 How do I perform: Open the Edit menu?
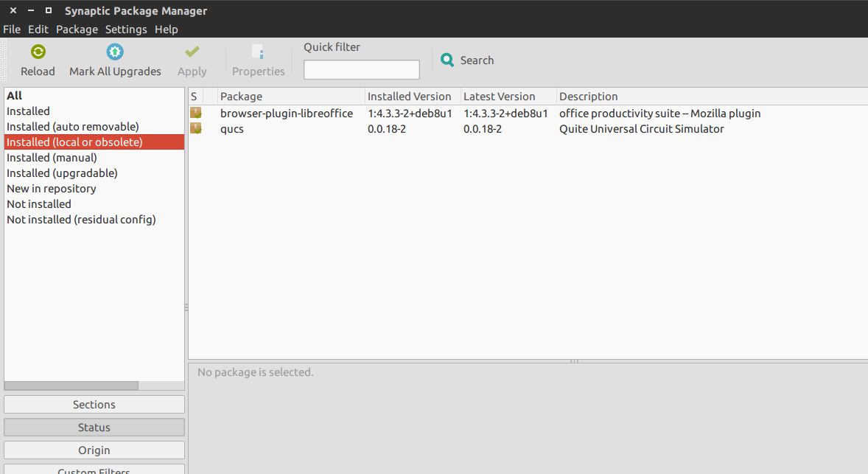(x=38, y=29)
